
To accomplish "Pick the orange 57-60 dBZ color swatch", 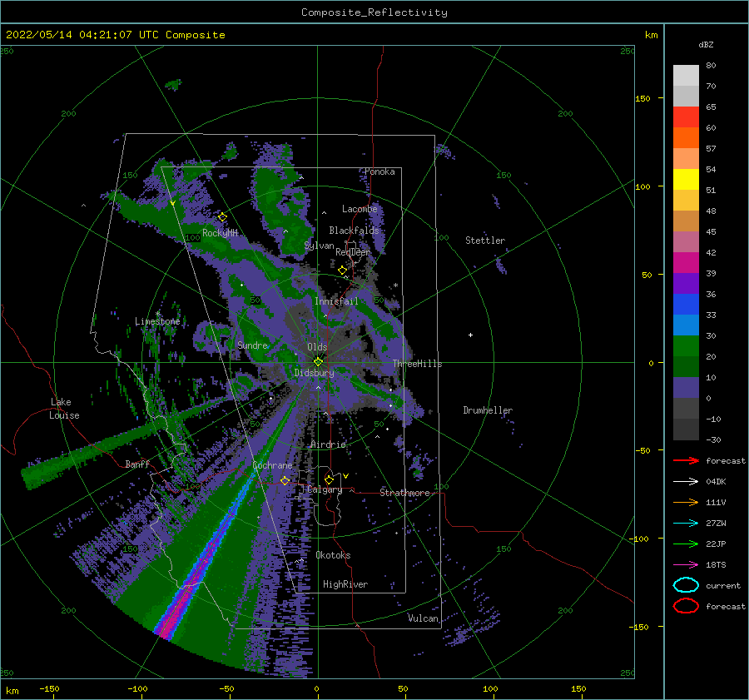I will [686, 137].
